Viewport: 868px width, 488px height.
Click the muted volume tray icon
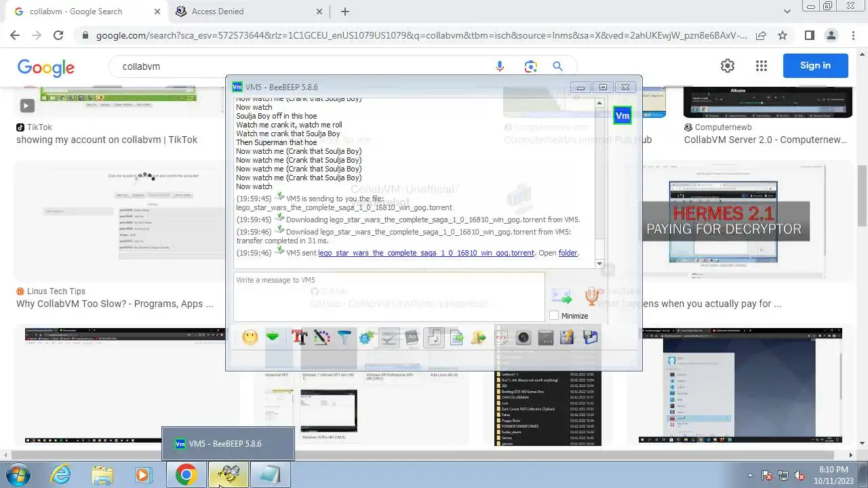click(800, 475)
